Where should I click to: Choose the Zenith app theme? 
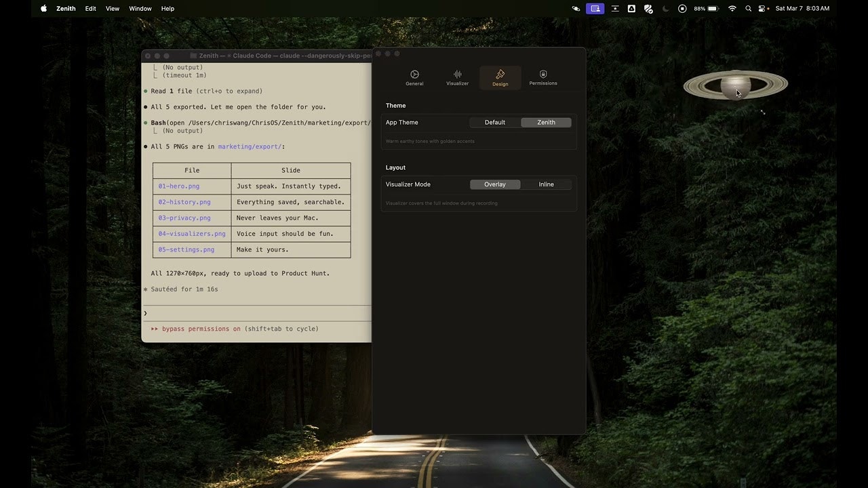tap(546, 123)
